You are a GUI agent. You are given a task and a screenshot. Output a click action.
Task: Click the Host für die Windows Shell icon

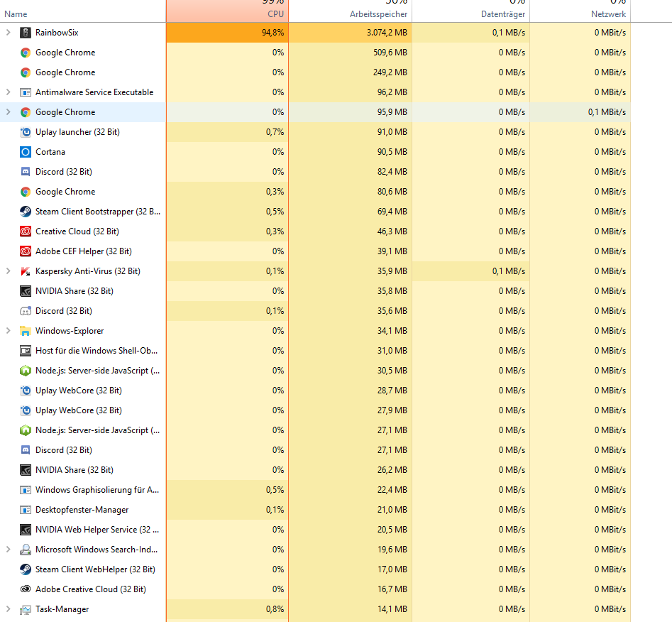26,351
